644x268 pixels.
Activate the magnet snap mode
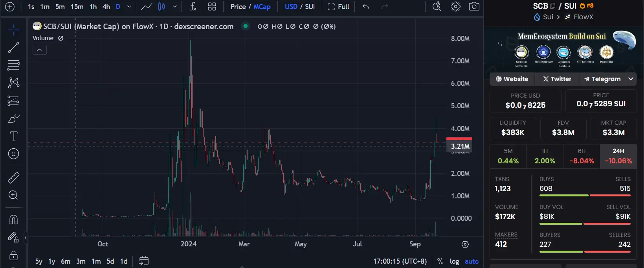point(13,219)
